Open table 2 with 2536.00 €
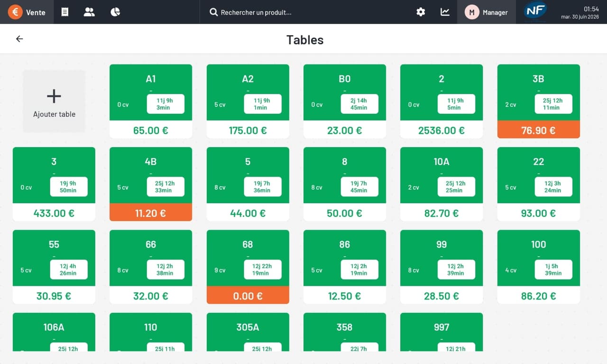The height and width of the screenshot is (364, 607). pyautogui.click(x=441, y=101)
